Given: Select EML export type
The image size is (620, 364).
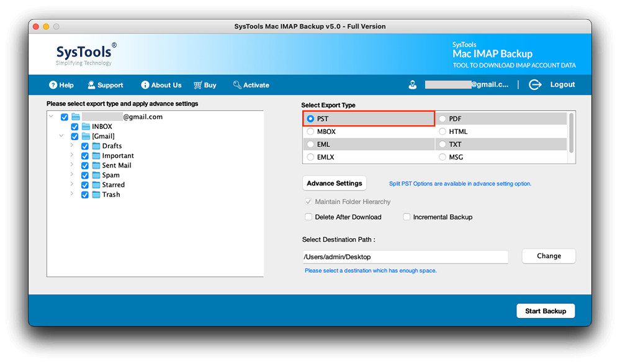Looking at the screenshot, I should (311, 144).
